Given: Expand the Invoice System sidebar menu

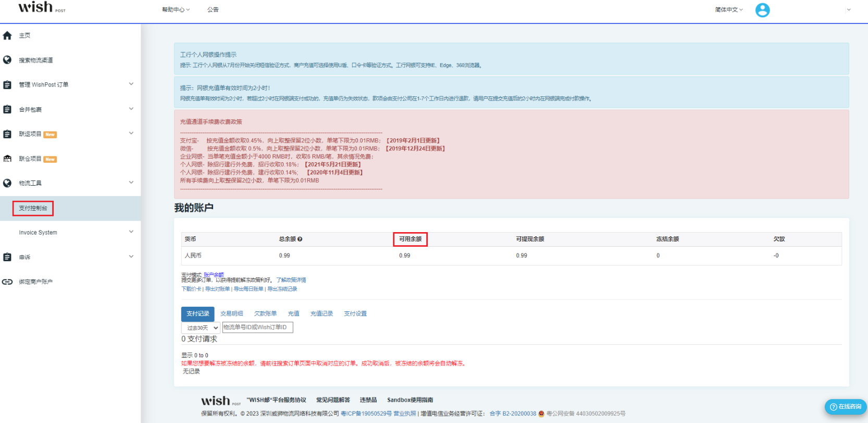Looking at the screenshot, I should click(x=131, y=232).
